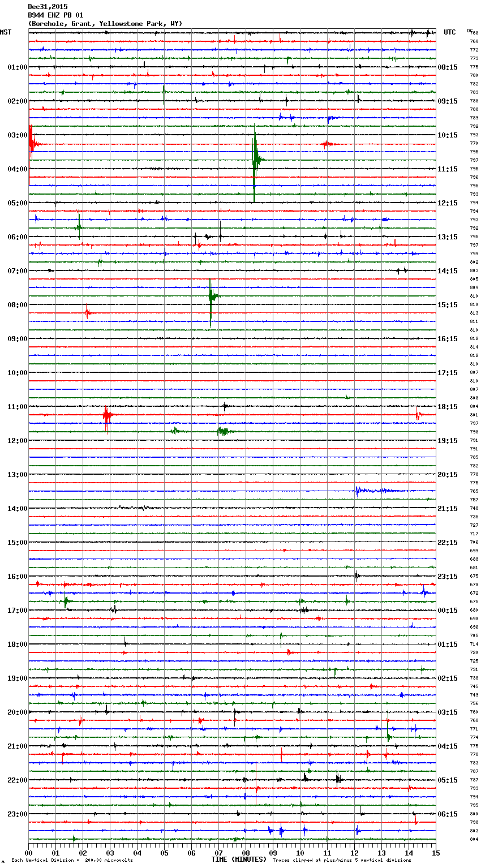Click the 23:15 UTC row label
This screenshot has width=481, height=868.
pos(448,577)
